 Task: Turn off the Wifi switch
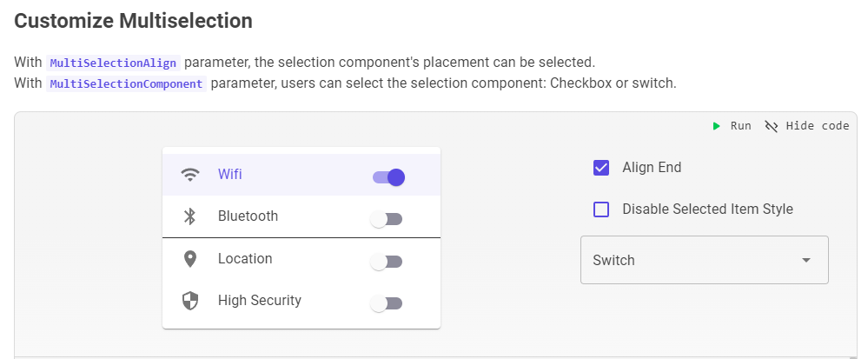388,177
